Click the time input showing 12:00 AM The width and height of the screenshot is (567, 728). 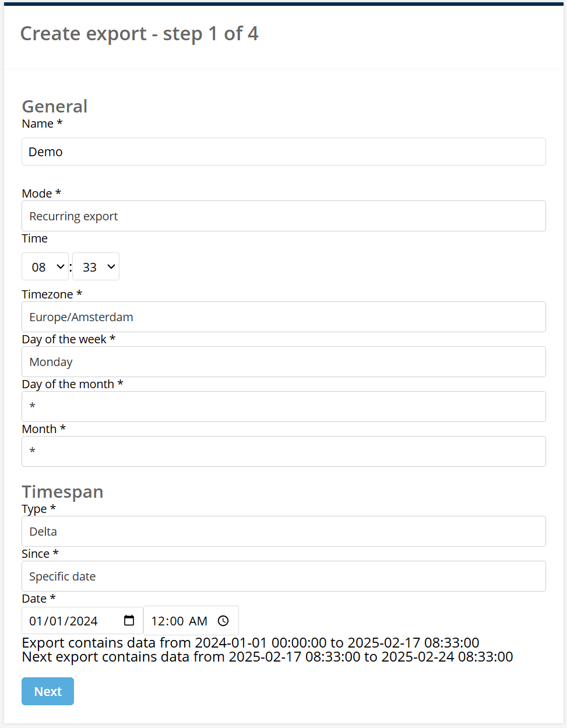pos(191,621)
